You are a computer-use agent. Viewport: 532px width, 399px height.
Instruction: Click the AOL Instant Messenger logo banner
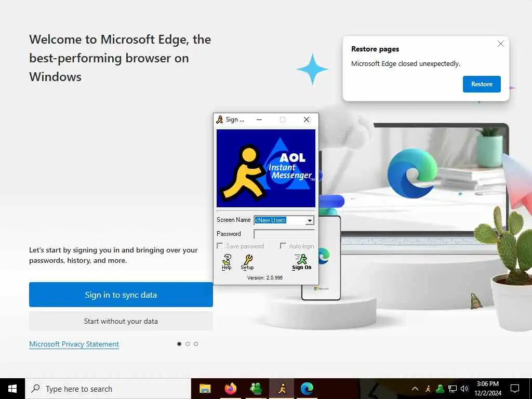(265, 168)
